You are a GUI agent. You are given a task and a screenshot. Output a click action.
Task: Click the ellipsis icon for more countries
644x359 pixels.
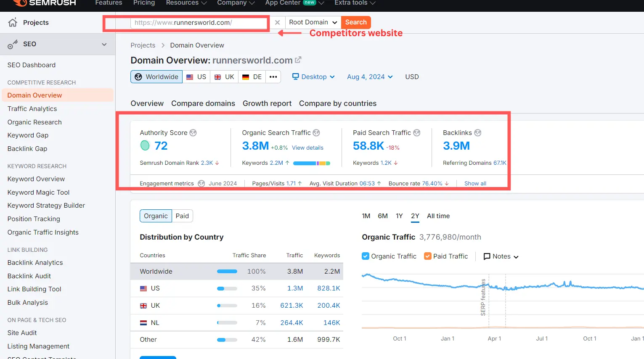[x=273, y=77]
